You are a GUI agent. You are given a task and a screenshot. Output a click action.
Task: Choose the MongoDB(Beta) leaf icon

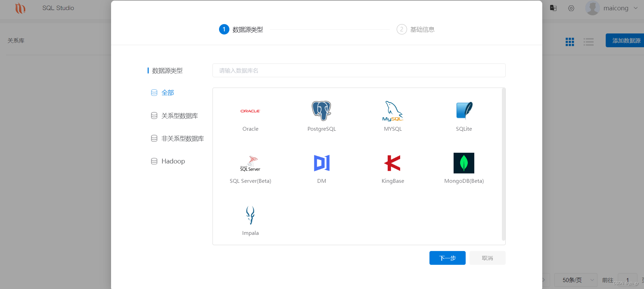click(x=464, y=163)
